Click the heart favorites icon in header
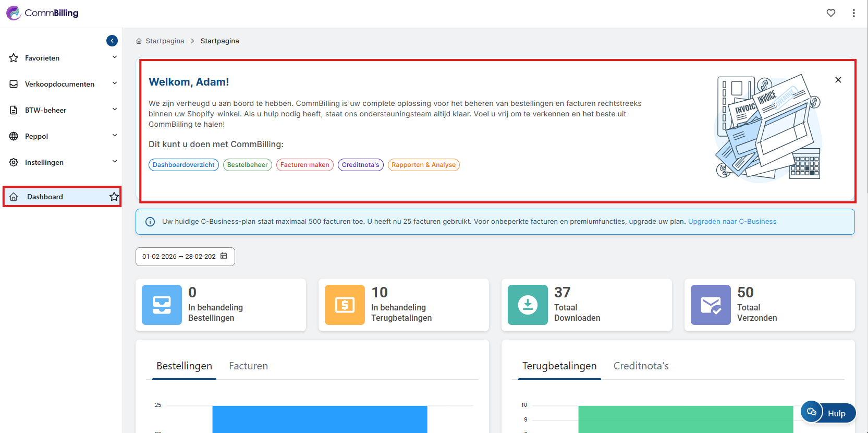This screenshot has width=868, height=433. pos(831,13)
